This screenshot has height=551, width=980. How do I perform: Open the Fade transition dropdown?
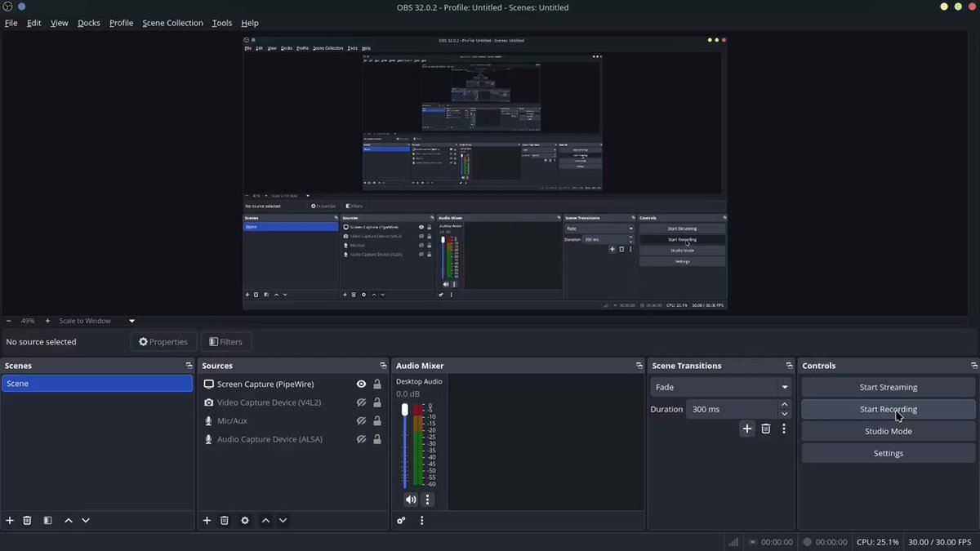[x=721, y=387]
